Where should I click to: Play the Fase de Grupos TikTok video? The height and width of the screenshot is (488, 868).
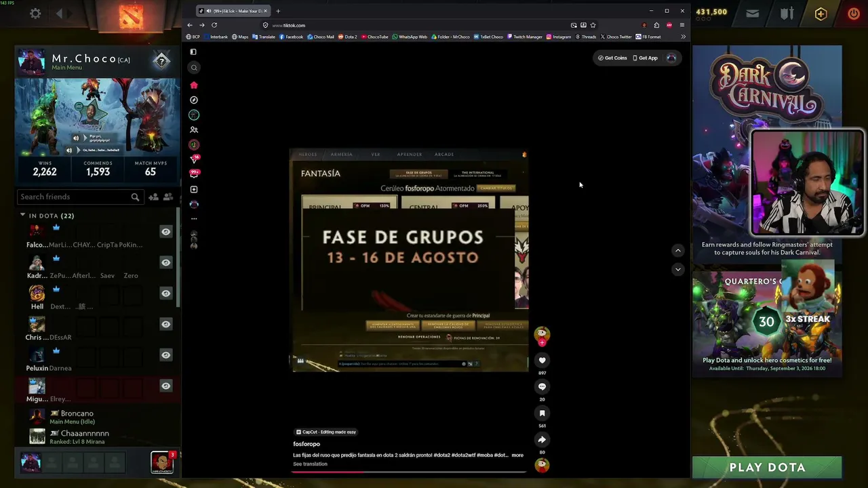(410, 260)
